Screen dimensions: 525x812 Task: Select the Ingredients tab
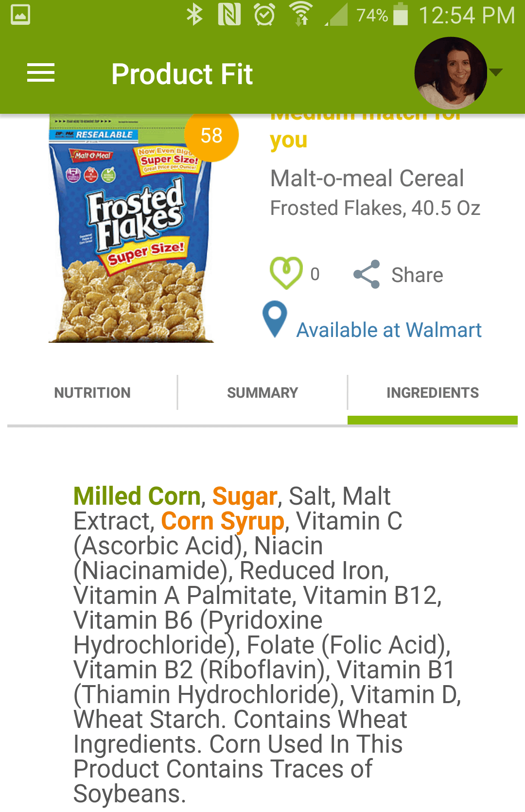[433, 392]
